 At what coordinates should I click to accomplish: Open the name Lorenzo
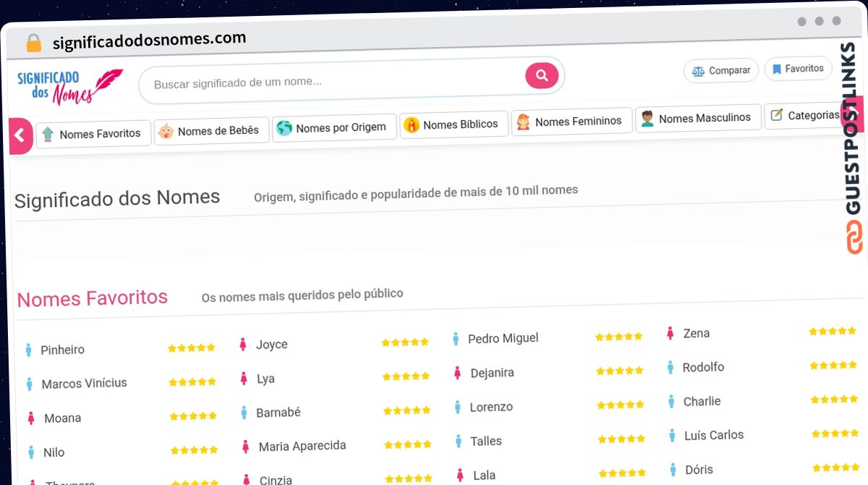coord(491,407)
